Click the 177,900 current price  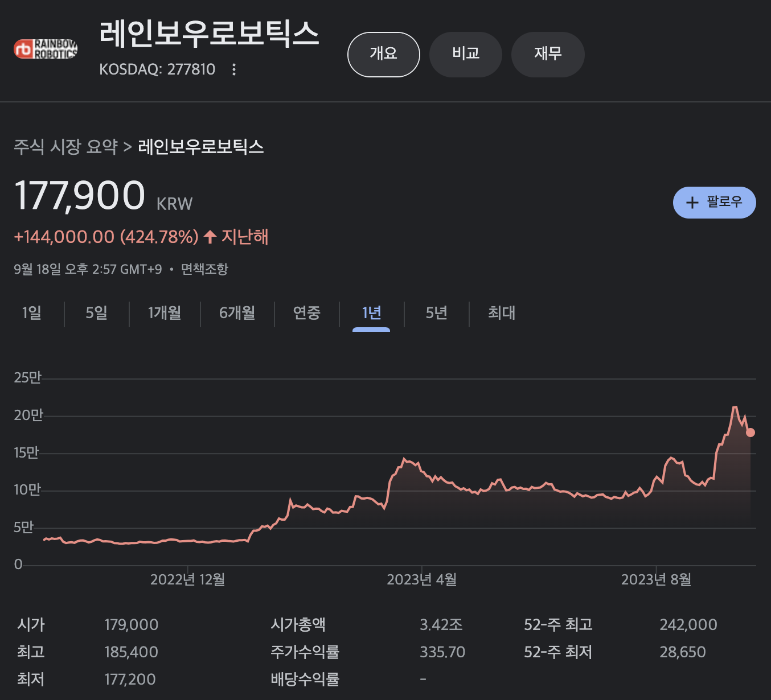tap(80, 195)
